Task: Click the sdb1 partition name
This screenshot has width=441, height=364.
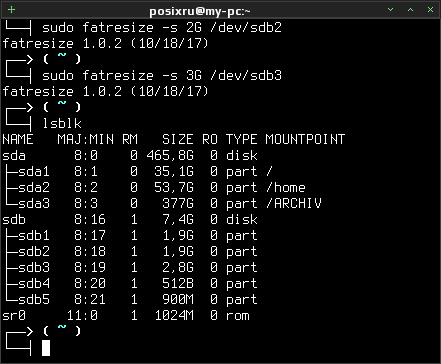Action: tap(34, 235)
